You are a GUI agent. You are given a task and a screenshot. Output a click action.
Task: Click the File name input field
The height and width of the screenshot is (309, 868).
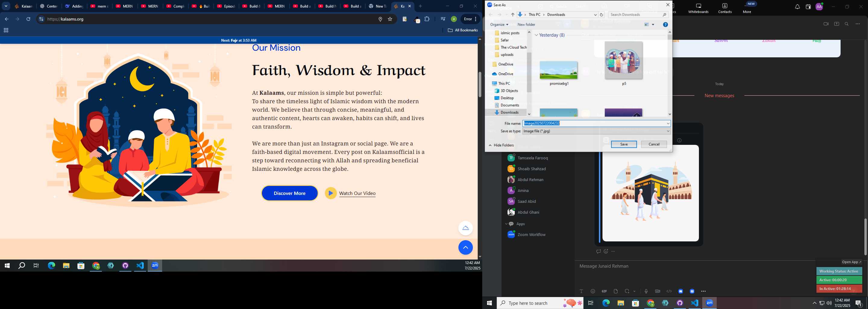pos(594,123)
